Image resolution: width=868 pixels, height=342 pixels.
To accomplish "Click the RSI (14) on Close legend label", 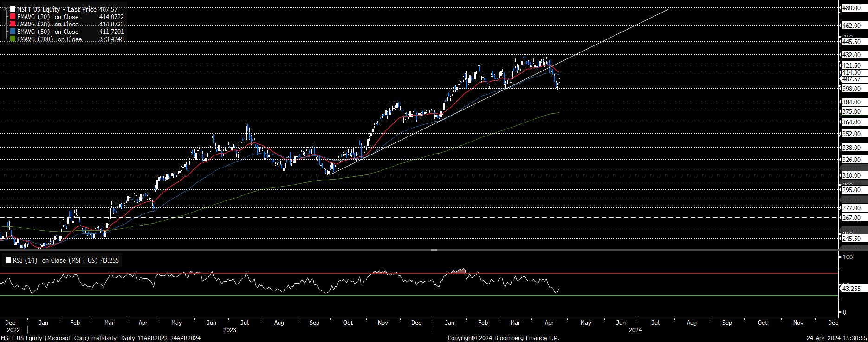I will pos(56,260).
